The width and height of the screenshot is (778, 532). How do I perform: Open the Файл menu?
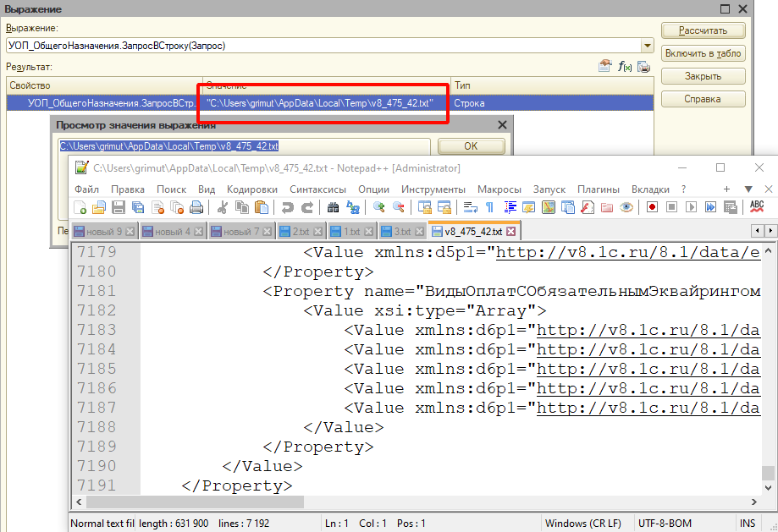(x=87, y=189)
